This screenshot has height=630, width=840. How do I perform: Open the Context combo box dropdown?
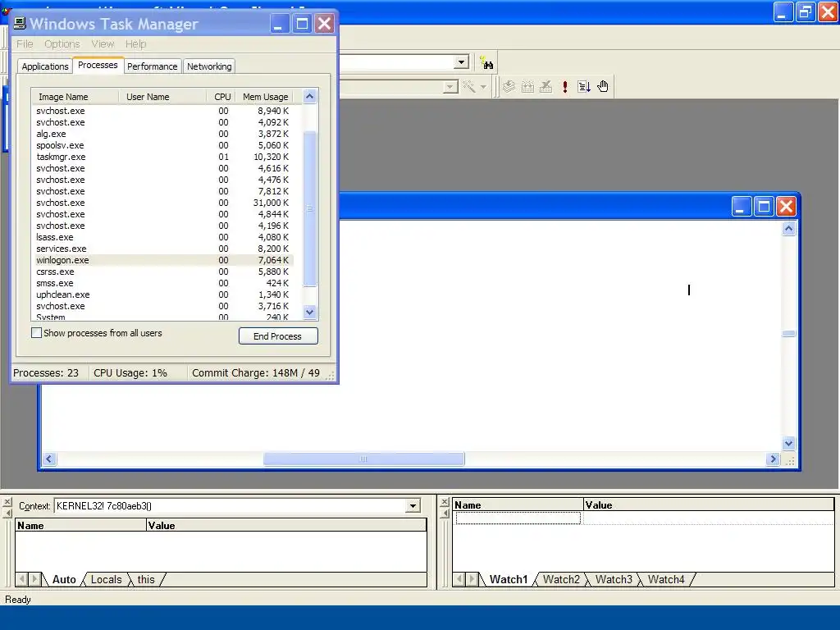(x=413, y=505)
